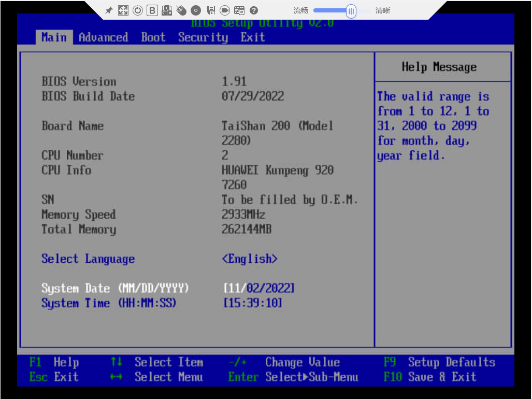Image resolution: width=532 pixels, height=399 pixels.
Task: Select the Exit menu tab
Action: (253, 37)
